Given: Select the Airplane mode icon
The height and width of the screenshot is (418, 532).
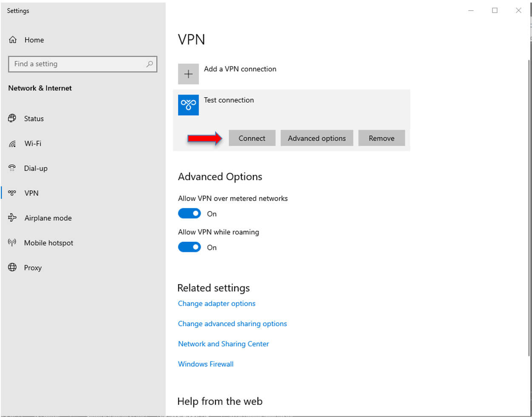Looking at the screenshot, I should click(12, 218).
